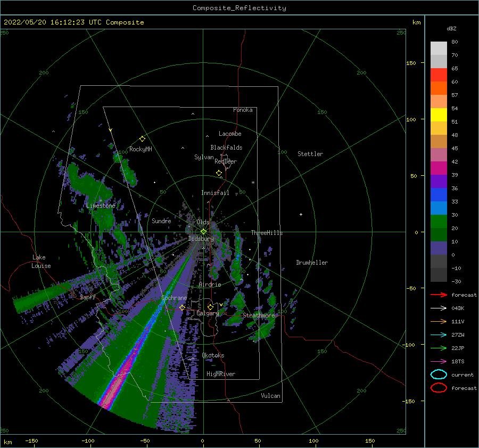Image resolution: width=479 pixels, height=448 pixels.
Task: Click the light blue 30–33 dBZ swatch
Action: 439,208
